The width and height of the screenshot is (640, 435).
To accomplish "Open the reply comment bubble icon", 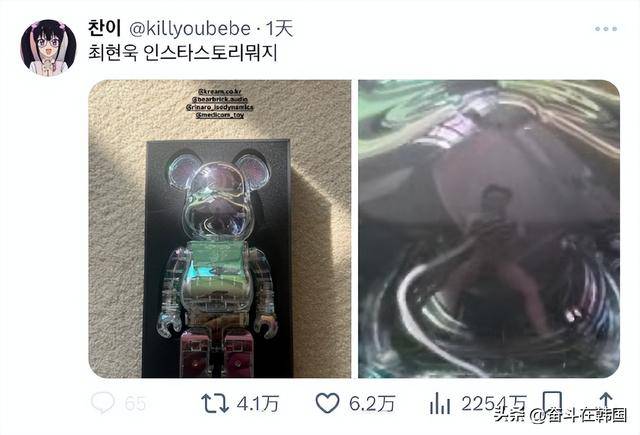I will [x=102, y=403].
